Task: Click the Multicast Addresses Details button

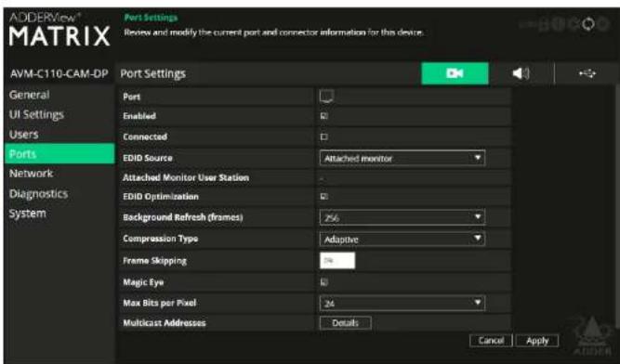Action: [345, 323]
